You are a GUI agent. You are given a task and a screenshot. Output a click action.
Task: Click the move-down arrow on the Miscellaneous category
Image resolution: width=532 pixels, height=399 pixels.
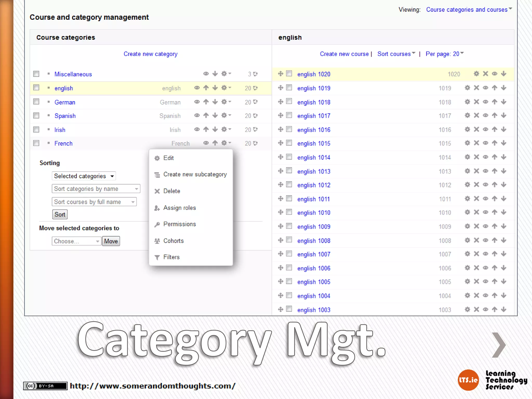tap(215, 74)
